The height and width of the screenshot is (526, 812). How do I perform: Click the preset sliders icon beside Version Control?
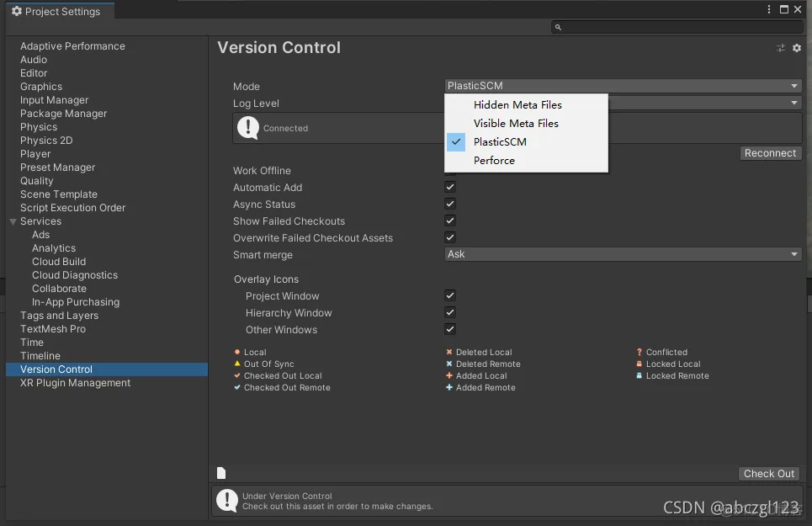point(780,48)
